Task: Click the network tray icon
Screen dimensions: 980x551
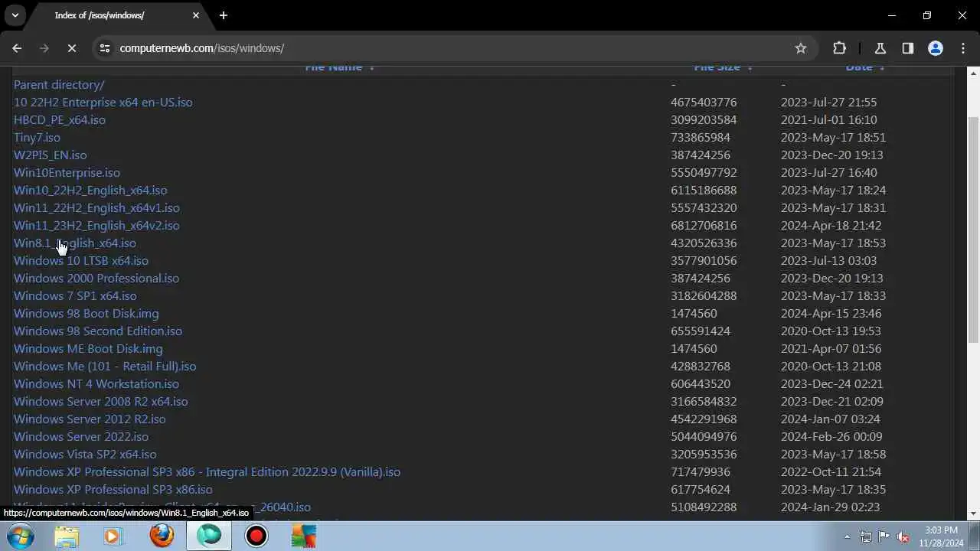Action: [866, 536]
